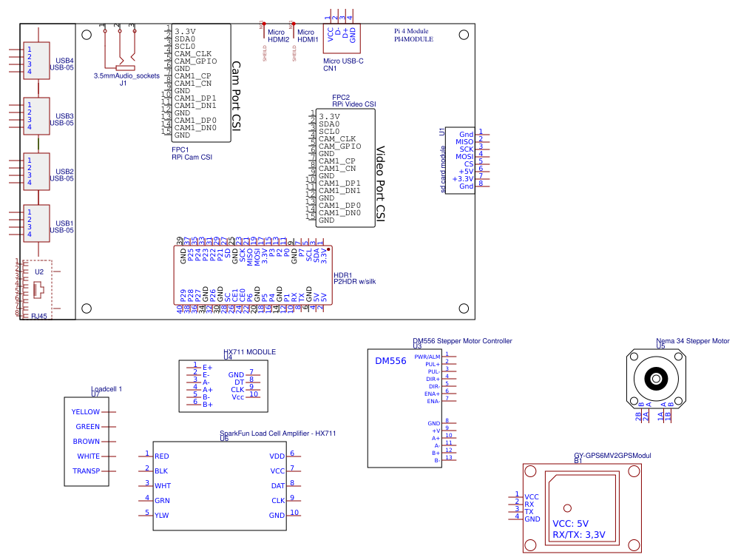Select the Micro USB-C CN1 connector box
Viewport: 738px width, 560px height.
pos(342,38)
